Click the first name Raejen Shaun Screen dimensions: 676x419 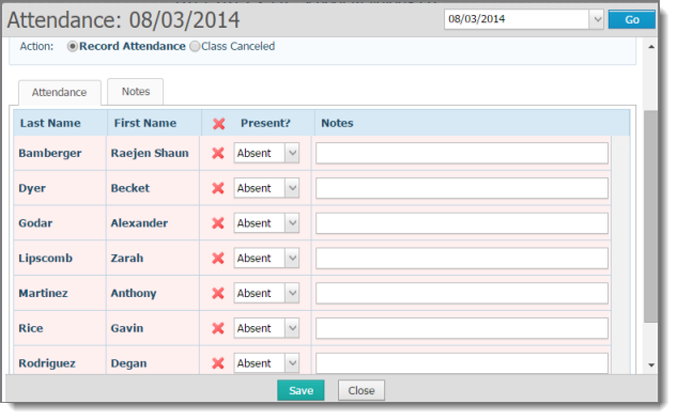click(150, 153)
